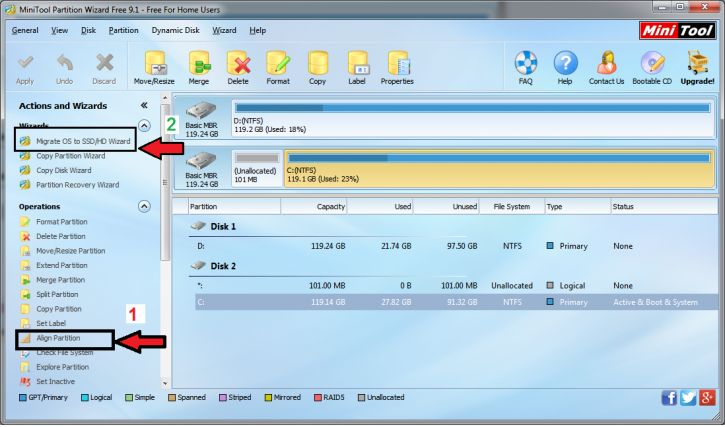
Task: Open the Twitter icon
Action: pyautogui.click(x=688, y=398)
